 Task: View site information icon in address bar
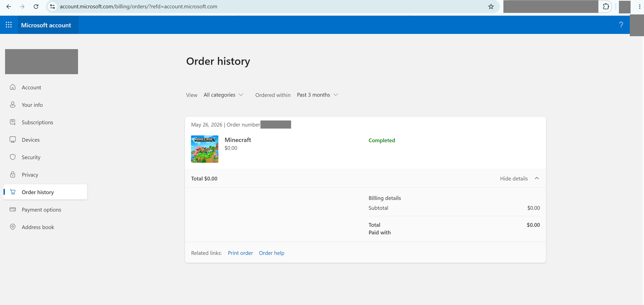(52, 7)
